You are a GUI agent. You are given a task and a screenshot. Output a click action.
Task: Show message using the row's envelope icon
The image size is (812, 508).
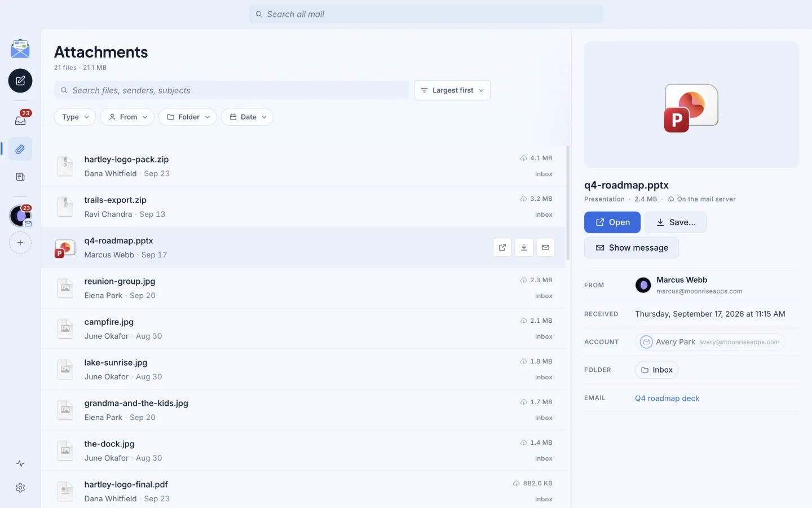pyautogui.click(x=545, y=247)
